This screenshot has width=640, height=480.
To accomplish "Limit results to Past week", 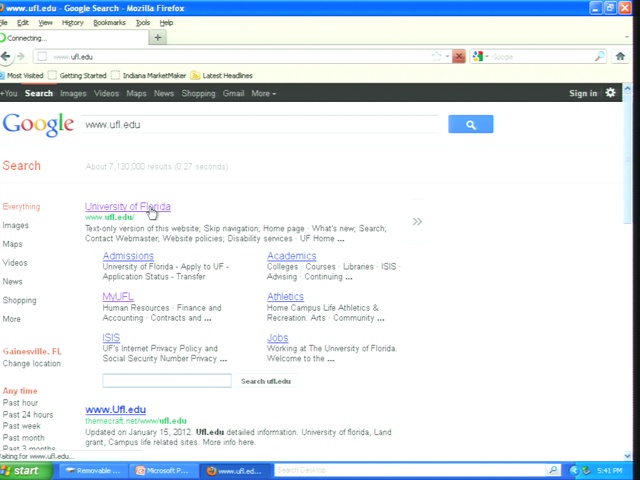I will point(21,426).
